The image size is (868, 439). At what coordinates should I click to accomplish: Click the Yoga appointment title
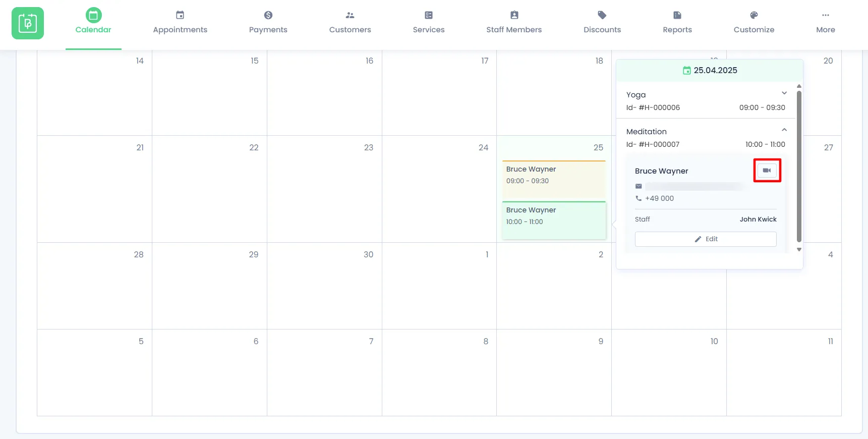coord(636,95)
